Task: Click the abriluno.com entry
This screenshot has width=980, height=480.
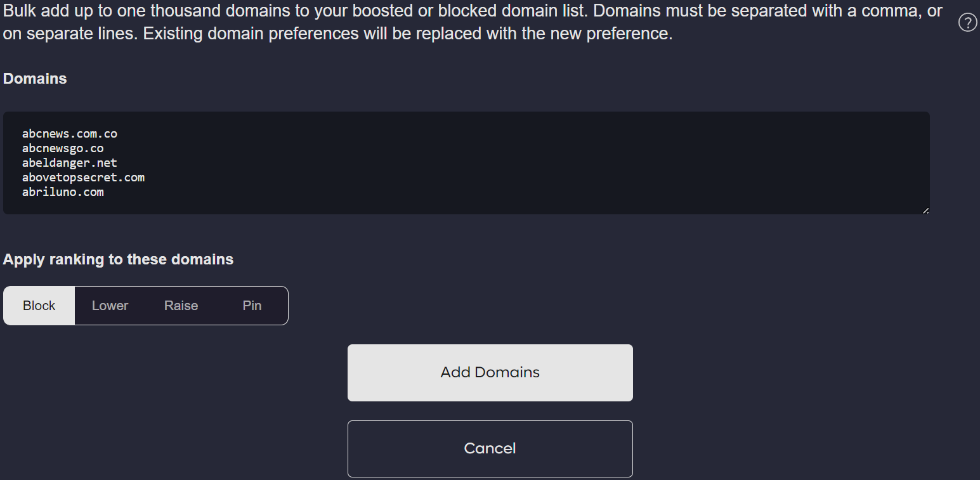Action: coord(63,192)
